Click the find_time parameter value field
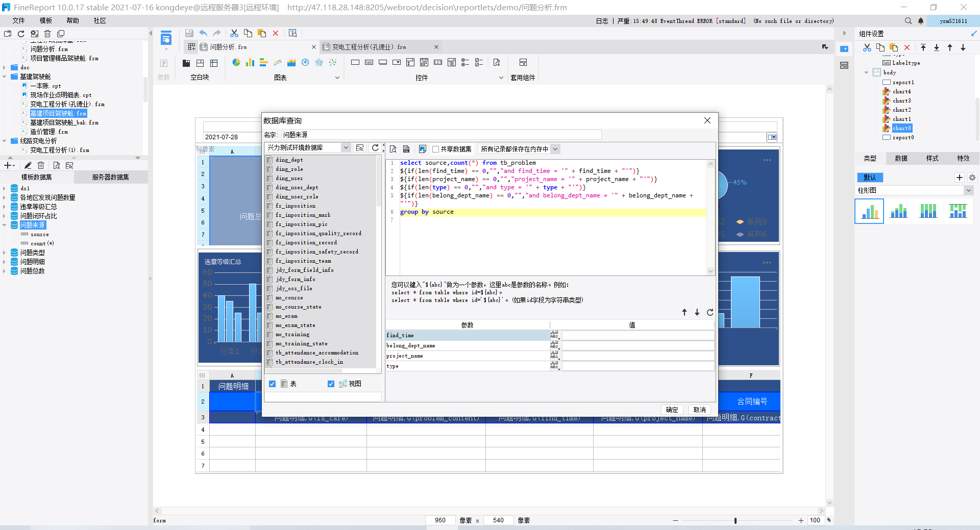 tap(638, 335)
